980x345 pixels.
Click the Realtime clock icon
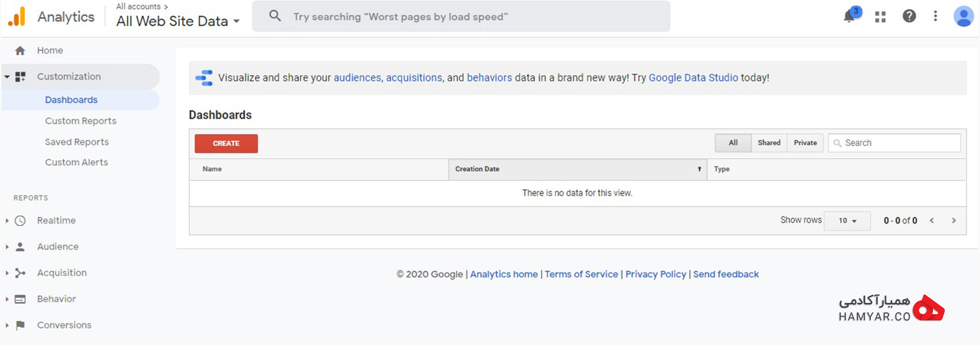[x=20, y=221]
